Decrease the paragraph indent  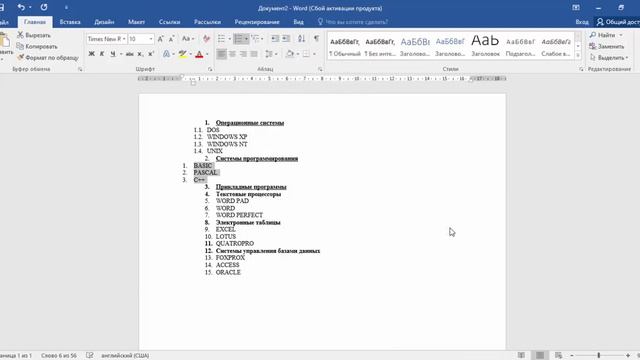pyautogui.click(x=275, y=39)
